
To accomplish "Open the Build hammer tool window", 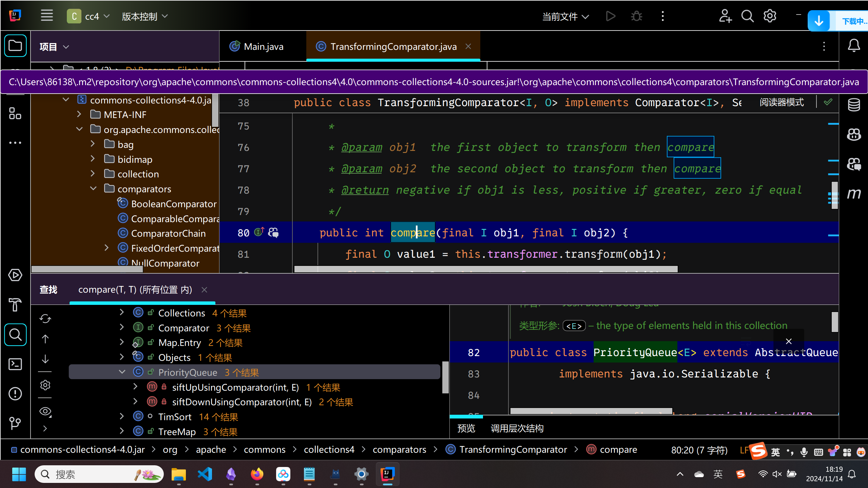I will [x=15, y=305].
